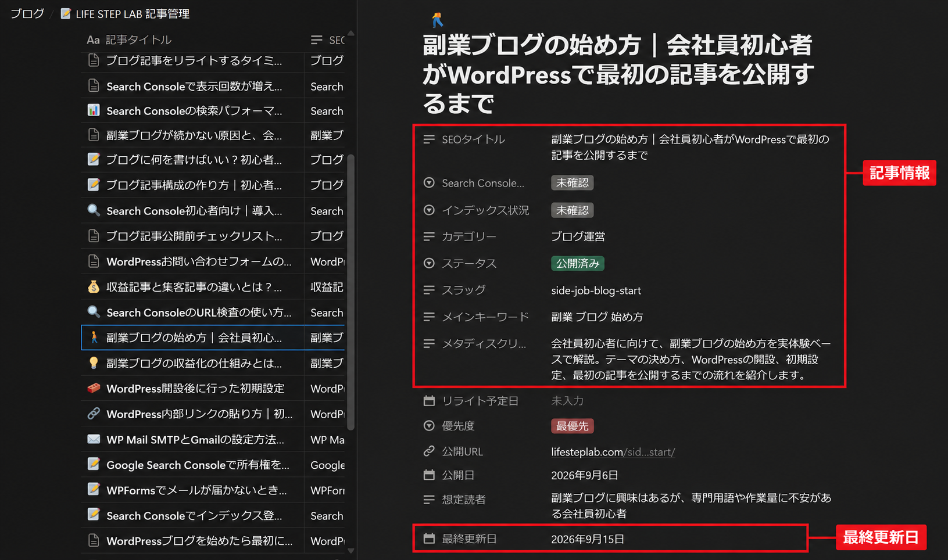This screenshot has width=948, height=560.
Task: Click the link icon beside 公開URL
Action: click(429, 451)
